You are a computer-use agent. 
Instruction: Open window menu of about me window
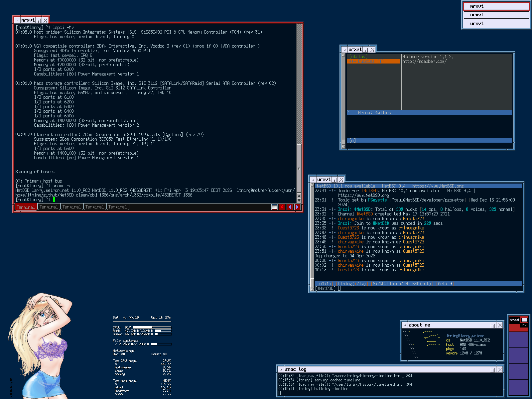[405, 326]
